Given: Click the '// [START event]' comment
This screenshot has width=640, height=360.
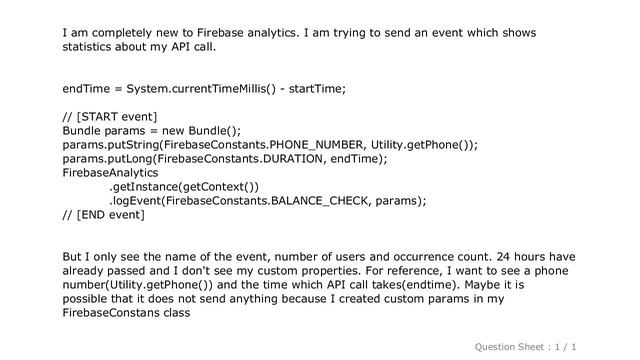Looking at the screenshot, I should [110, 117].
